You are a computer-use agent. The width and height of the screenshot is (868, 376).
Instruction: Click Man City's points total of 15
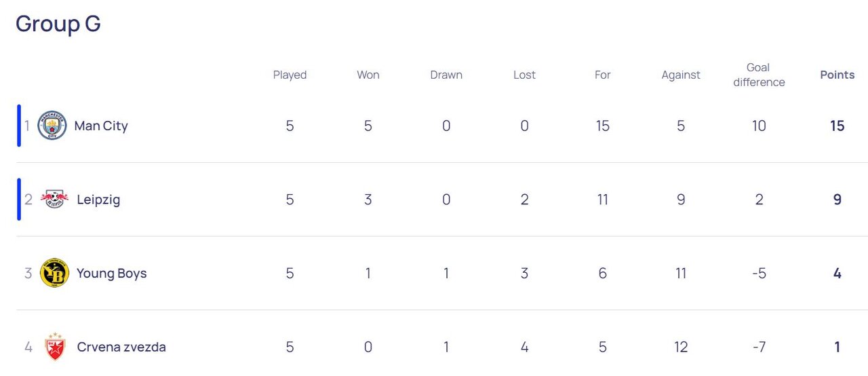[x=837, y=126]
